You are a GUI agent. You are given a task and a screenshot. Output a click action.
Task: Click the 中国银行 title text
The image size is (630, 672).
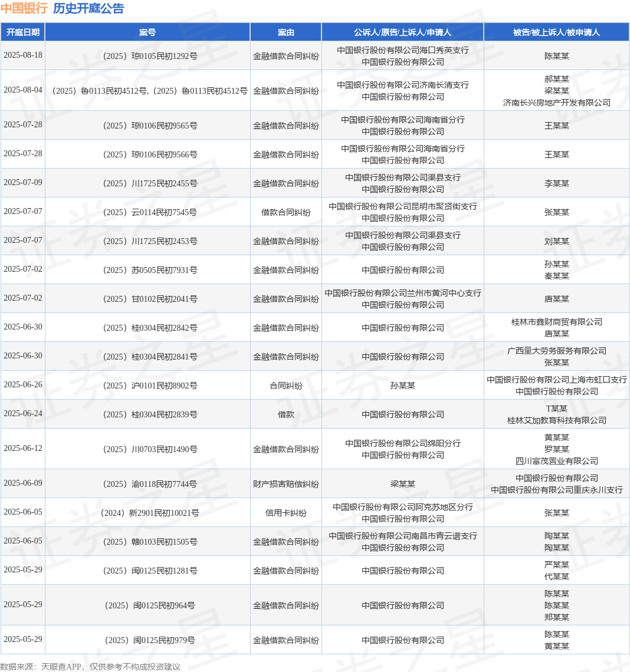[x=24, y=9]
